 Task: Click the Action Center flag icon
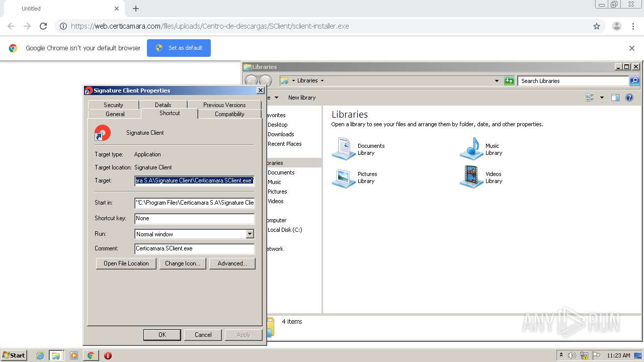pos(596,355)
